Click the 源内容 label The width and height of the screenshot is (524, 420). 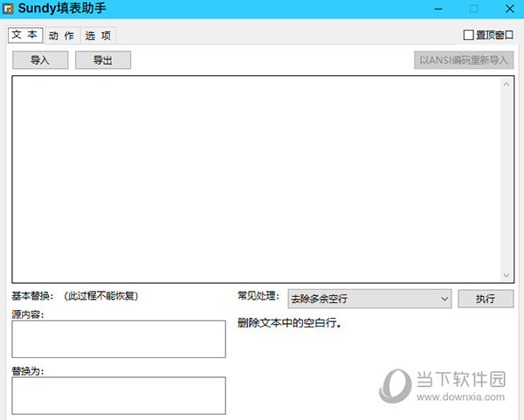[x=28, y=314]
